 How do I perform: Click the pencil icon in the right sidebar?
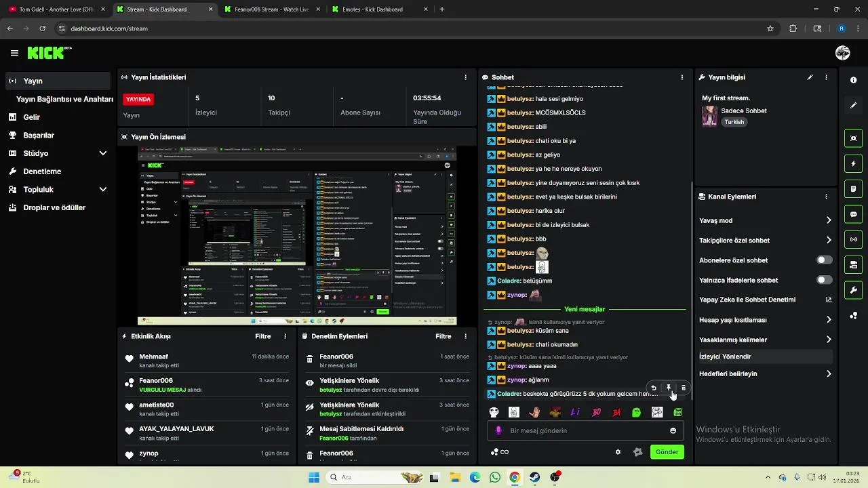[x=853, y=105]
